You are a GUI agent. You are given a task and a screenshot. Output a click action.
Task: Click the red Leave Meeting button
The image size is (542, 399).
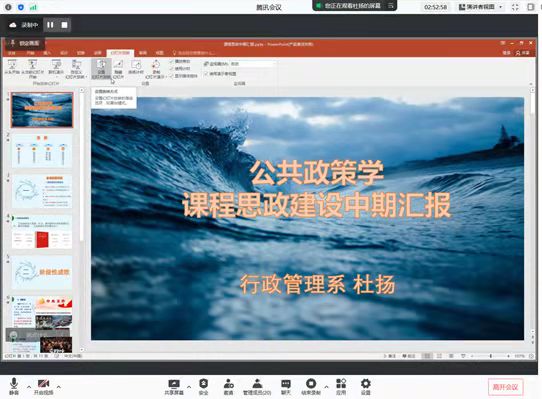[505, 387]
